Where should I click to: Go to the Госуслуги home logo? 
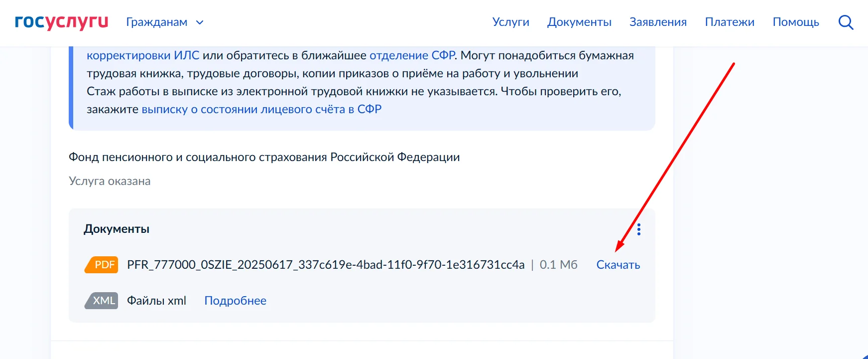[x=61, y=22]
